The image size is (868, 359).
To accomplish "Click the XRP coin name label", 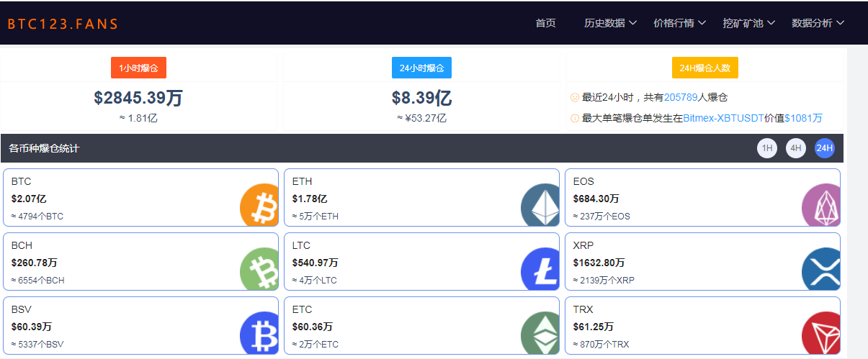I will click(583, 245).
